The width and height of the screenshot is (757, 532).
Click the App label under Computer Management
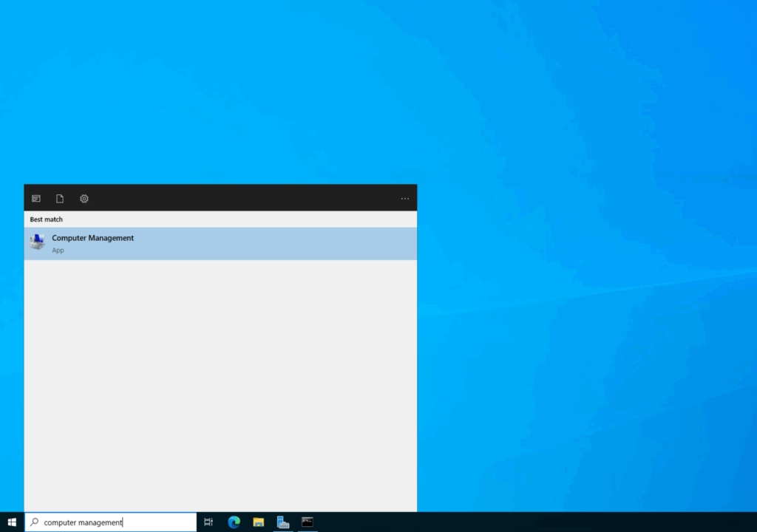58,250
